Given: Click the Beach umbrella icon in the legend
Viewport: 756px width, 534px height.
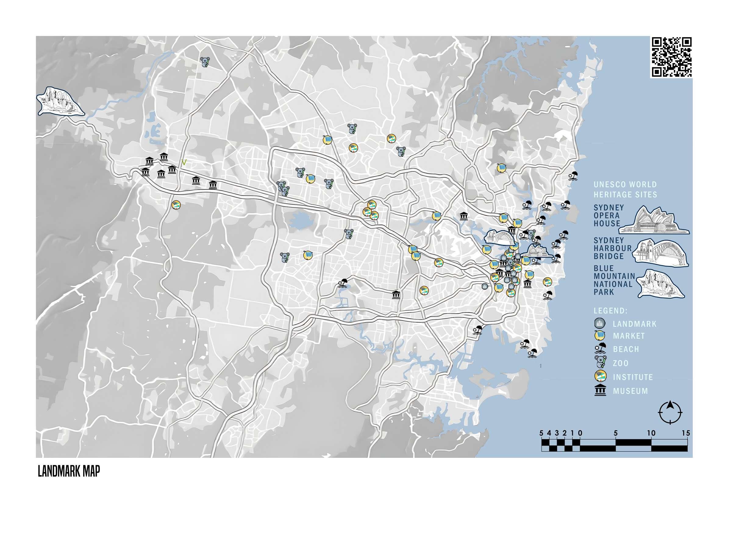Looking at the screenshot, I should [601, 348].
